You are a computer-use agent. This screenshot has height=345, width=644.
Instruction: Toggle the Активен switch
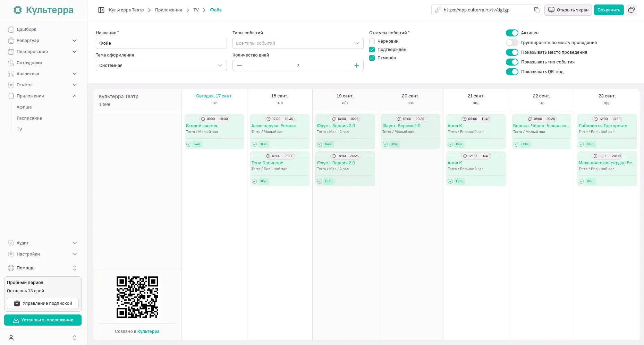point(512,33)
